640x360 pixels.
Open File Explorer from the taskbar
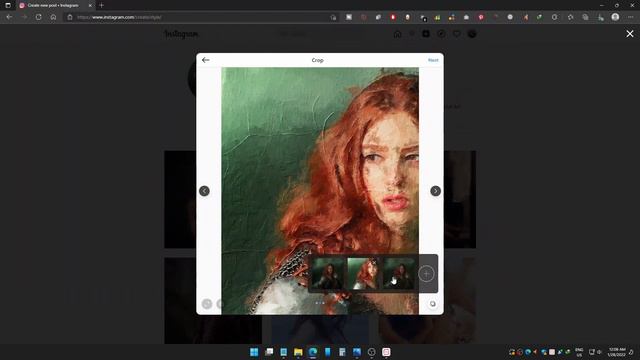point(298,352)
